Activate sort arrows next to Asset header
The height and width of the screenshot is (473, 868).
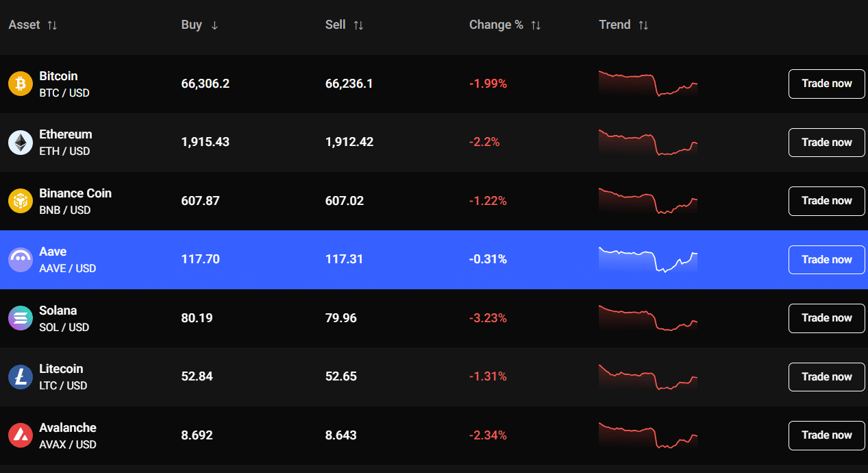(x=52, y=25)
